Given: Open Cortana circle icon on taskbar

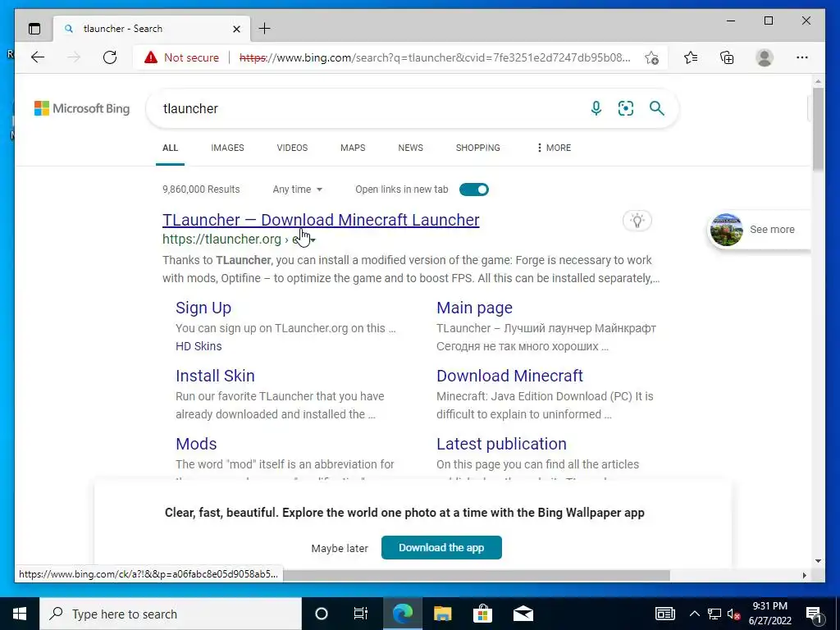Looking at the screenshot, I should (x=322, y=614).
